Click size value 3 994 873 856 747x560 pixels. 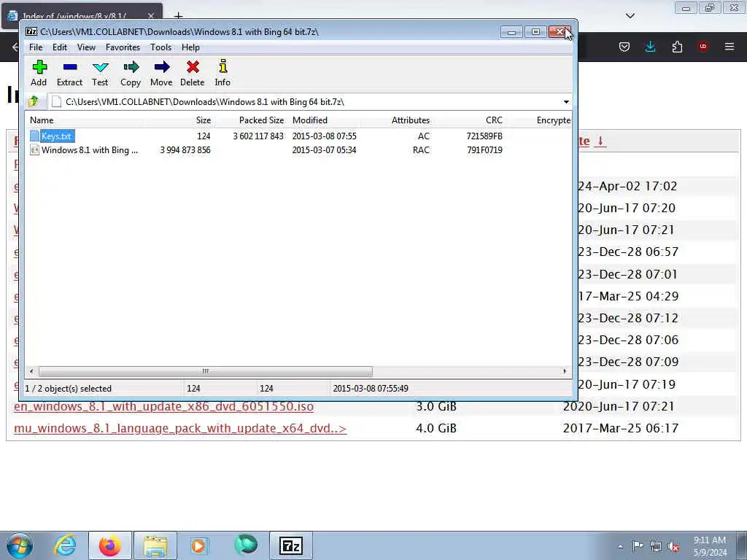tap(185, 150)
